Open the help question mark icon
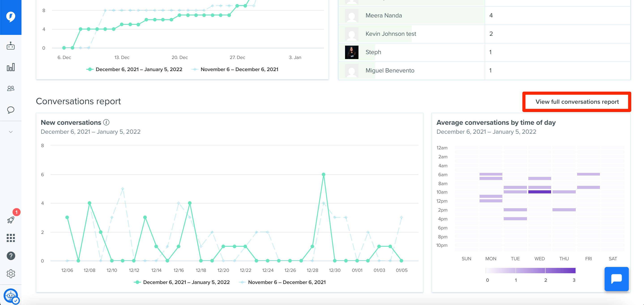 pos(11,256)
